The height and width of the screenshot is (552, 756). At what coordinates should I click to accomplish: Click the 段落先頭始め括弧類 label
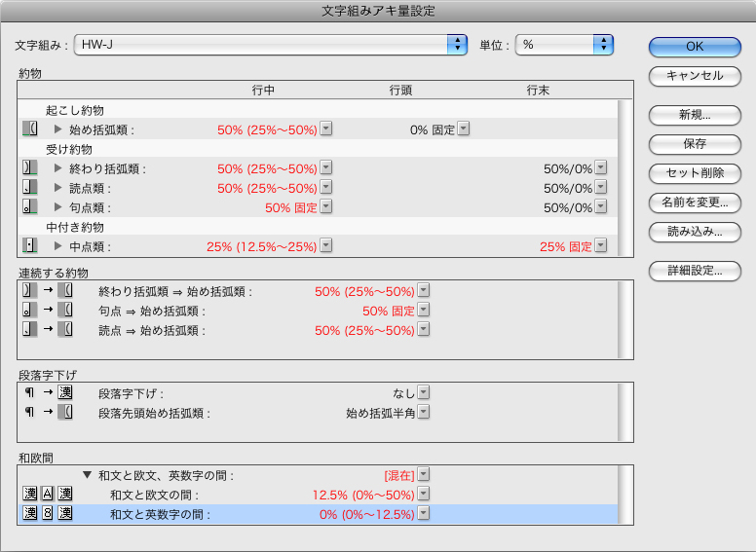(x=154, y=414)
